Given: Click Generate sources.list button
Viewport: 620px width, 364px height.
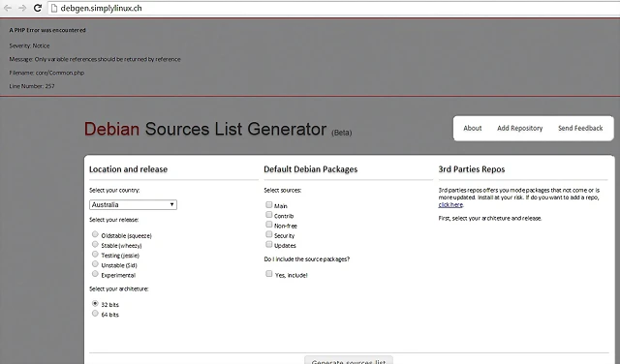Looking at the screenshot, I should (x=349, y=360).
